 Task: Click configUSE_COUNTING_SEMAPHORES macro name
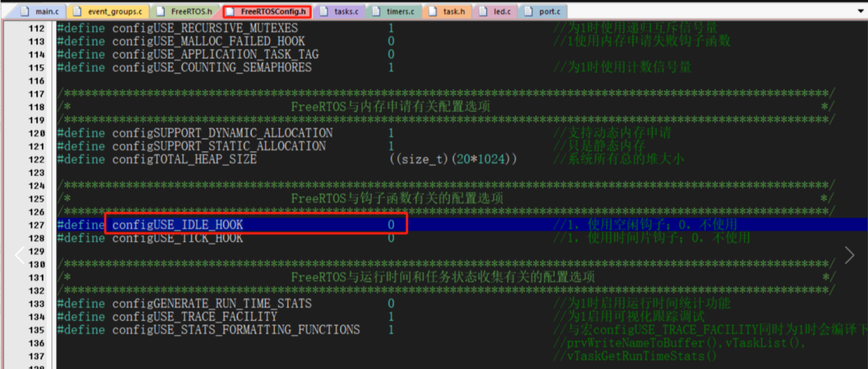(211, 68)
